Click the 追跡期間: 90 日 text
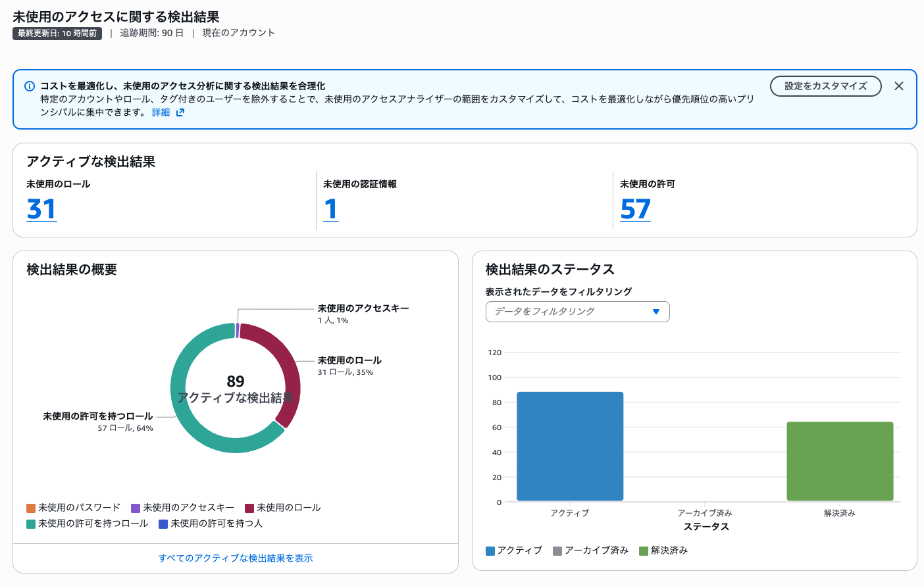924x586 pixels. pos(151,33)
